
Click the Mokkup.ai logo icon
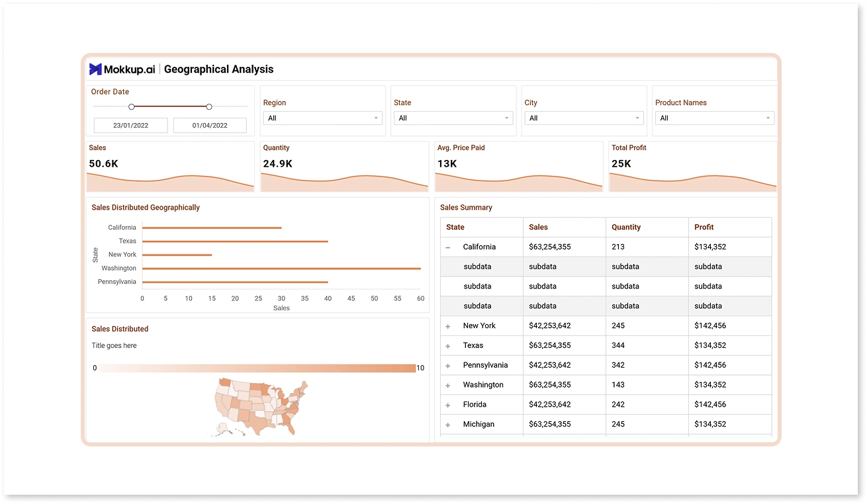[x=95, y=69]
